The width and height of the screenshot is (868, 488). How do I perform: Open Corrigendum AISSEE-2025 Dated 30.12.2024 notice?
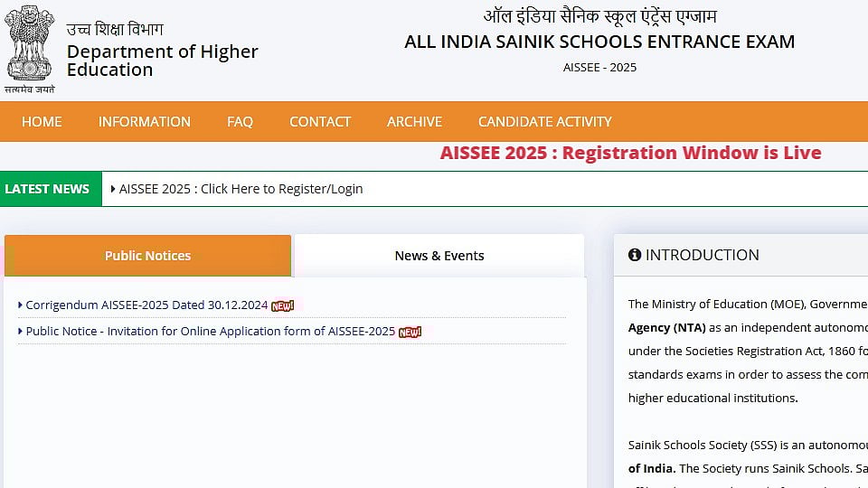[x=146, y=305]
